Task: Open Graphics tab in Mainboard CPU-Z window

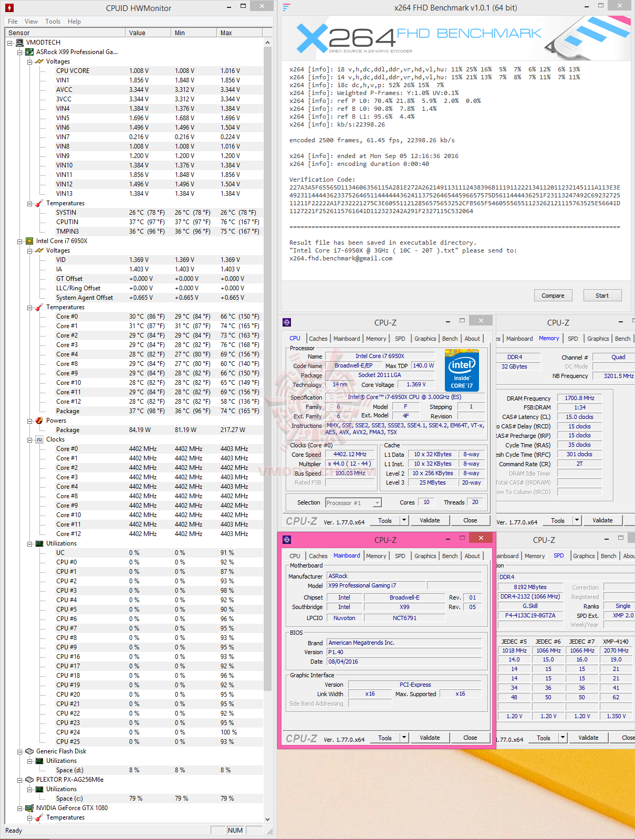Action: (x=425, y=556)
